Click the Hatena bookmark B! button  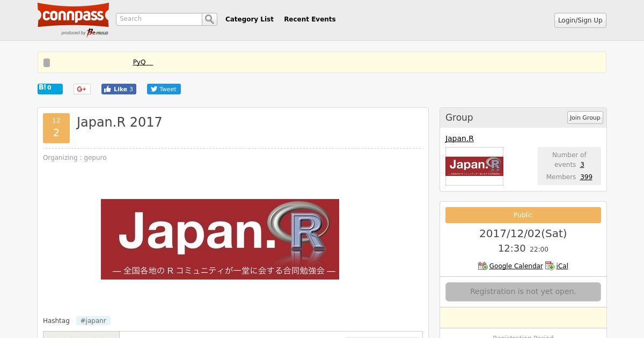pos(50,89)
